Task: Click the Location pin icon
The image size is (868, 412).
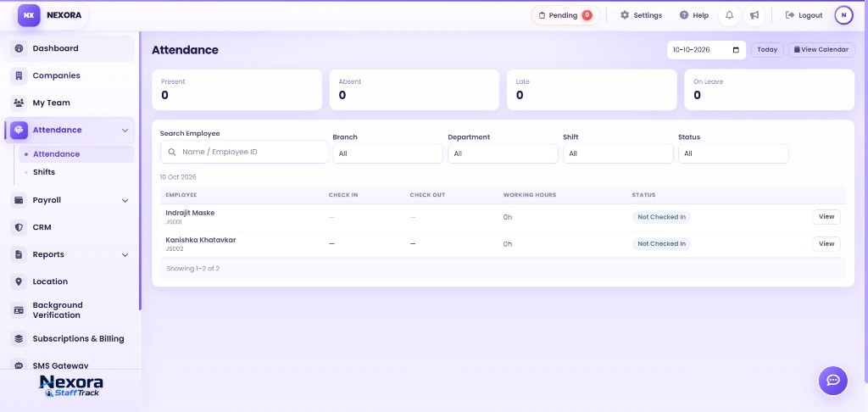Action: pyautogui.click(x=19, y=281)
